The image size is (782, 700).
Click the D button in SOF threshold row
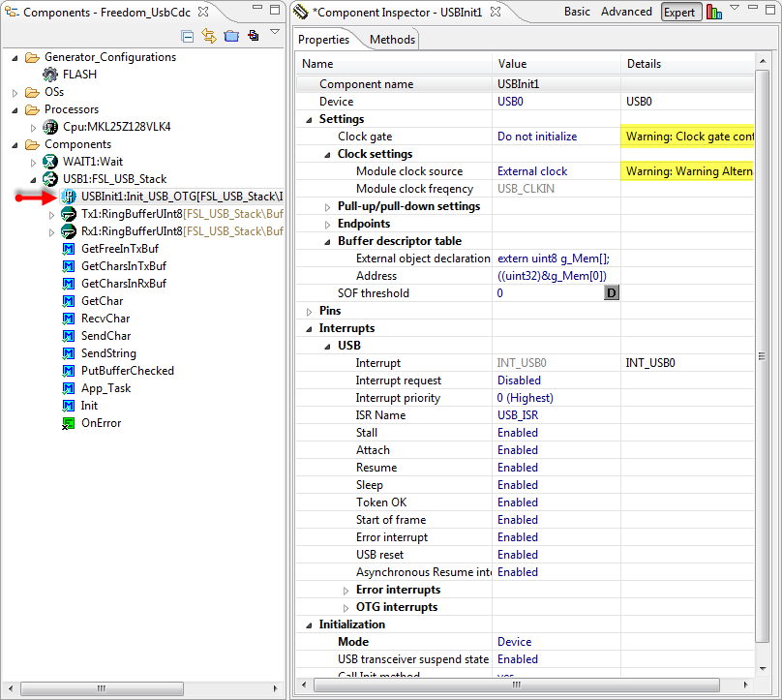pyautogui.click(x=612, y=293)
